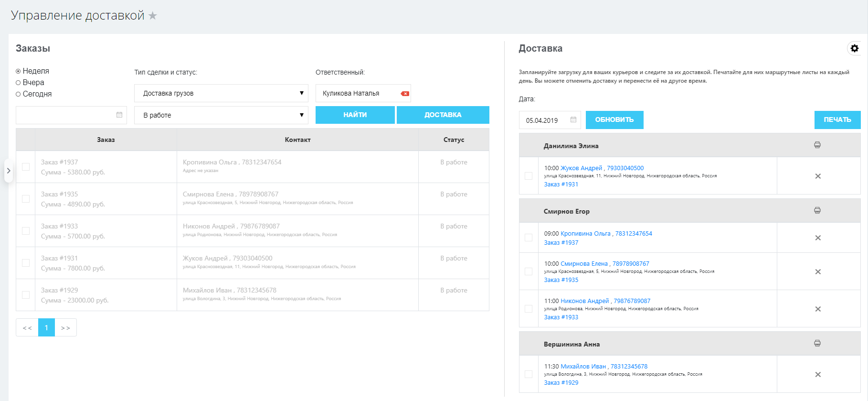Click the orders date input field
Viewport: 868px width, 401px height.
(x=65, y=115)
